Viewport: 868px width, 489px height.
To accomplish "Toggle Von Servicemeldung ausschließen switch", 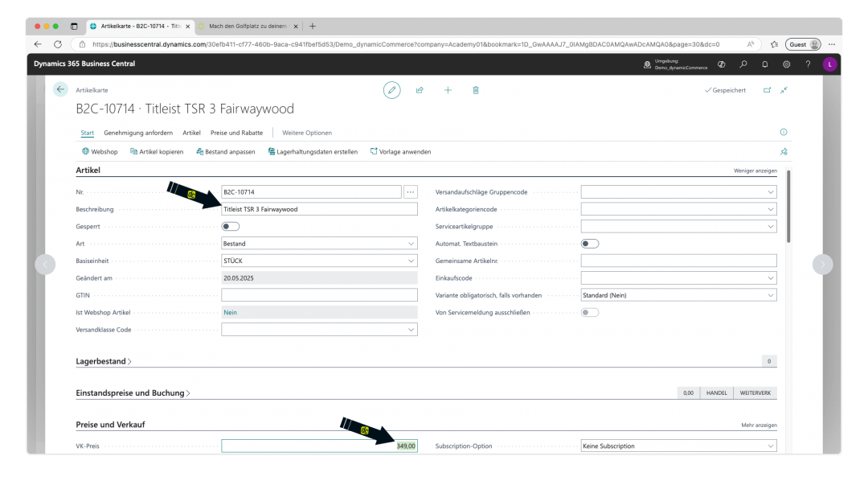I will 590,312.
